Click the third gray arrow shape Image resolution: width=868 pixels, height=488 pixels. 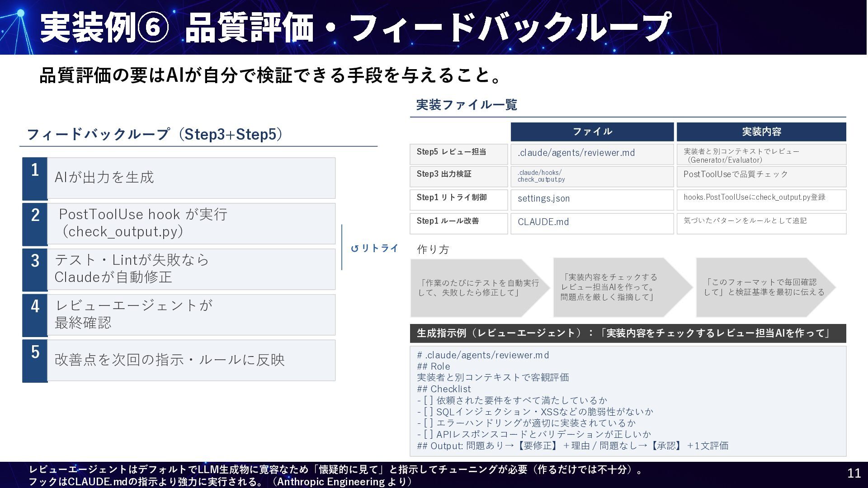[765, 287]
